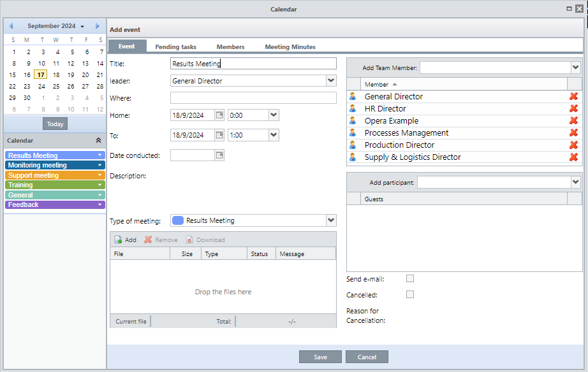Click user icon beside Supply & Logistics Director
The height and width of the screenshot is (372, 588).
353,157
